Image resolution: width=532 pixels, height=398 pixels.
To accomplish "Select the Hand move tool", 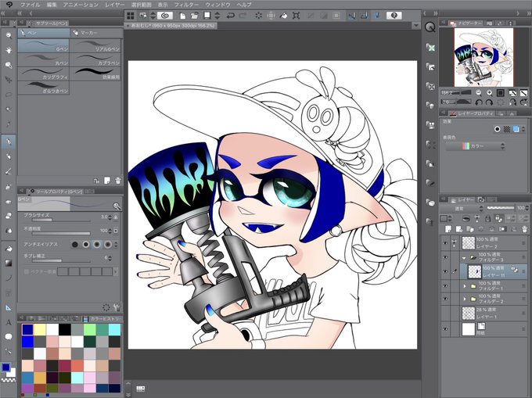I will coord(9,50).
